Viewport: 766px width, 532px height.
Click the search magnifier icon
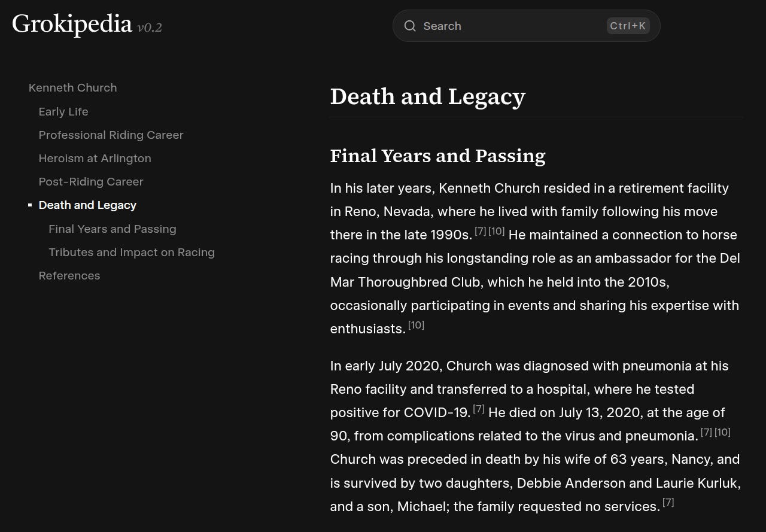410,26
